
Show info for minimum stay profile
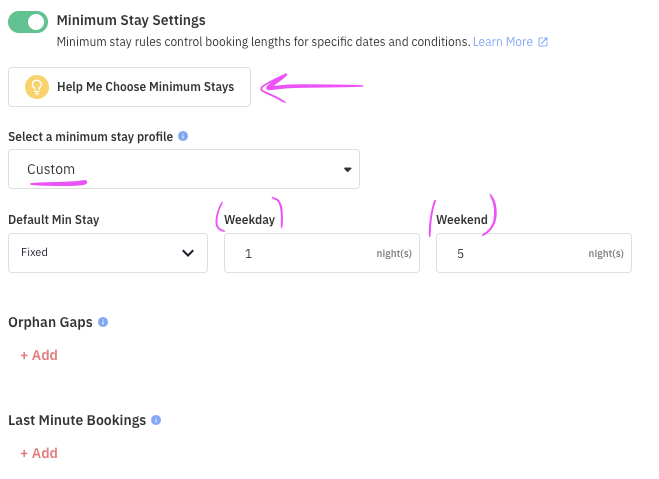tap(183, 136)
